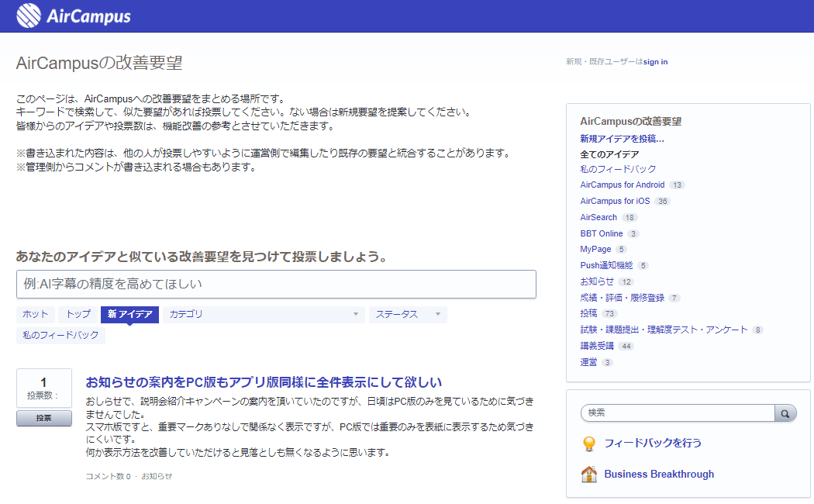
Task: Switch to the トップ tab
Action: click(78, 315)
